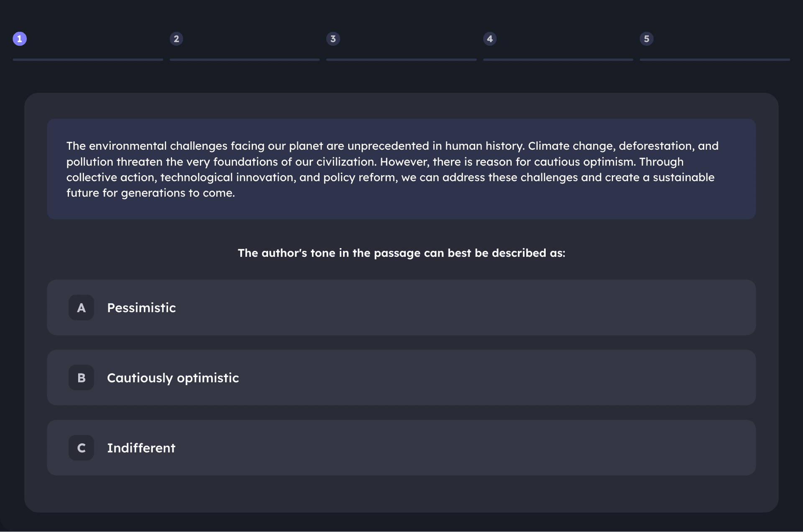Click progress bar under step 1
This screenshot has width=803, height=532.
pyautogui.click(x=88, y=60)
